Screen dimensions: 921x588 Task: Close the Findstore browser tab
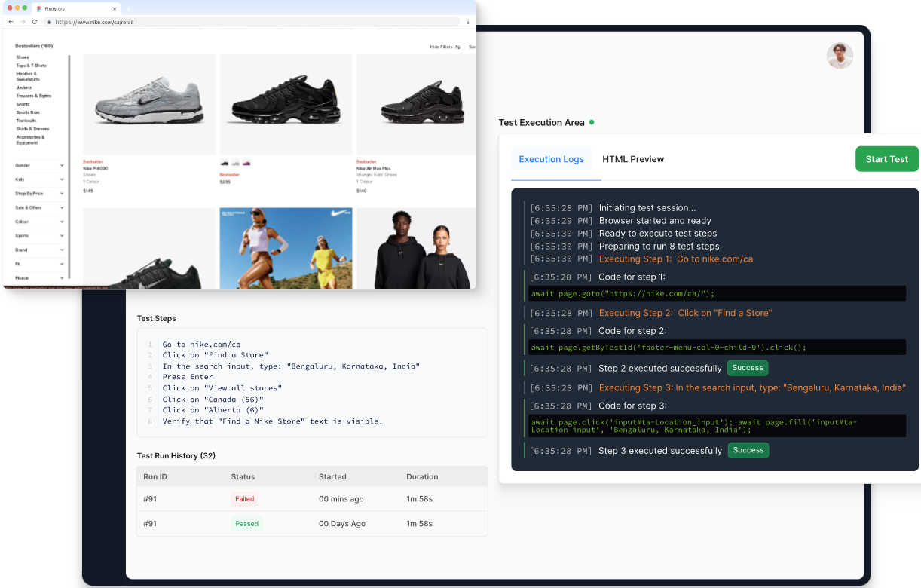[x=116, y=8]
